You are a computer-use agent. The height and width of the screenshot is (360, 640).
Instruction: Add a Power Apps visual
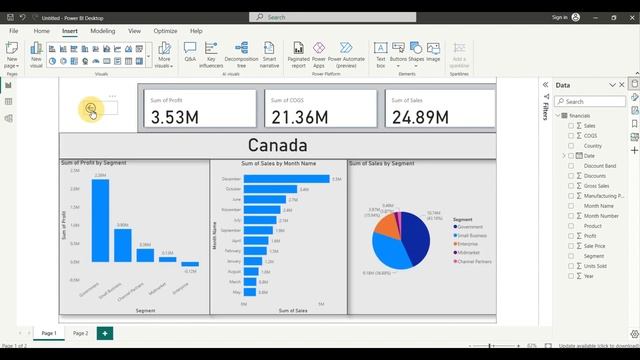319,55
